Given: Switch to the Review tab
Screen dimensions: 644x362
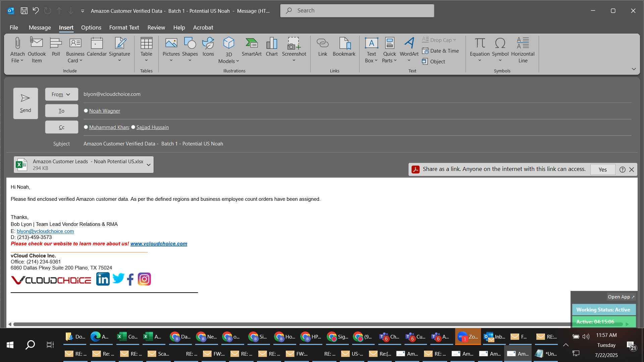Looking at the screenshot, I should pyautogui.click(x=156, y=27).
